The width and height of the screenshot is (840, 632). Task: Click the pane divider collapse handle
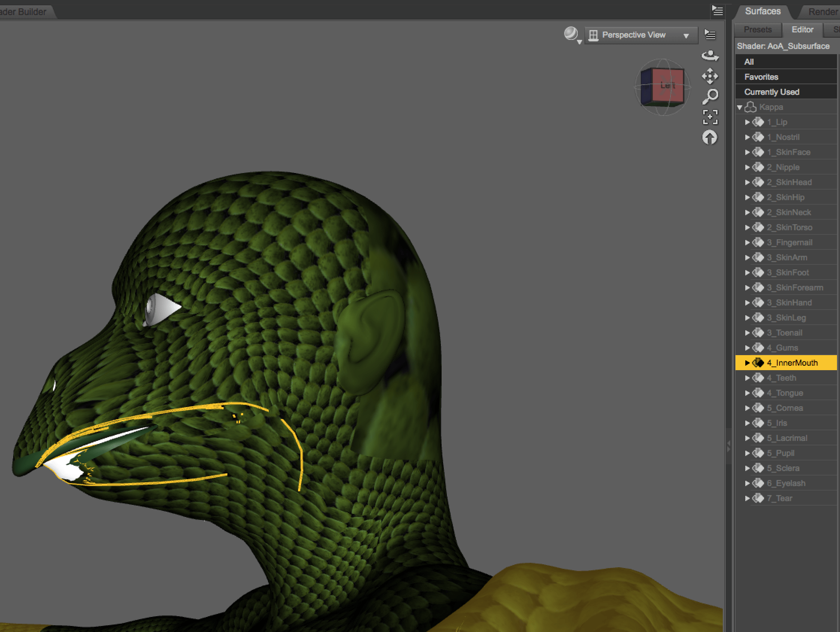(x=728, y=447)
